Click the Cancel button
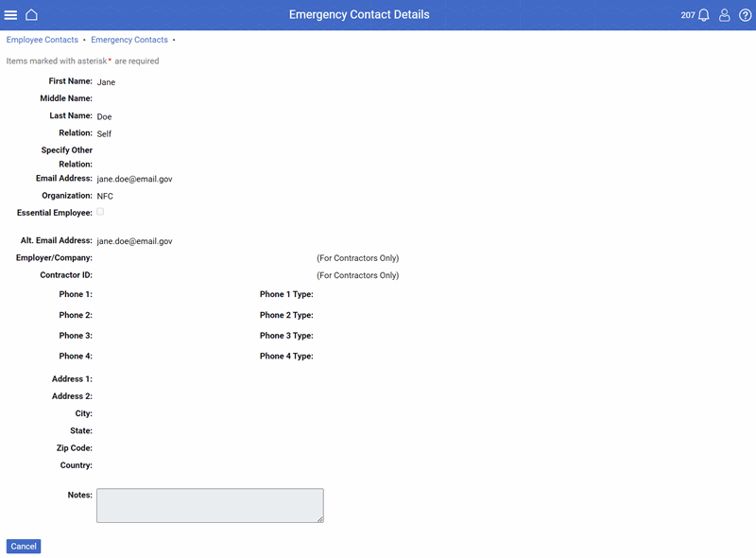The image size is (756, 558). click(x=24, y=546)
